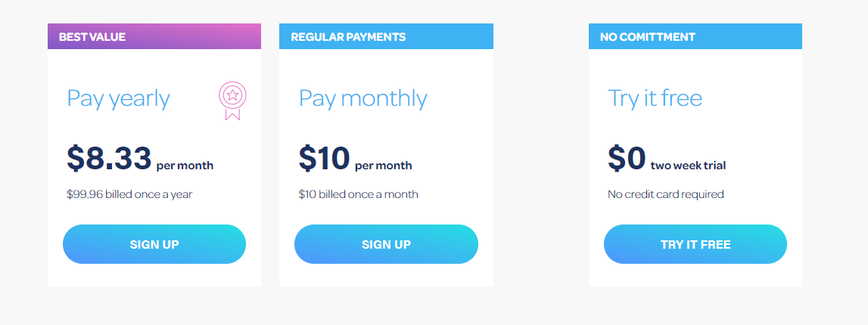Click the Try it free heading
This screenshot has width=868, height=325.
[655, 98]
